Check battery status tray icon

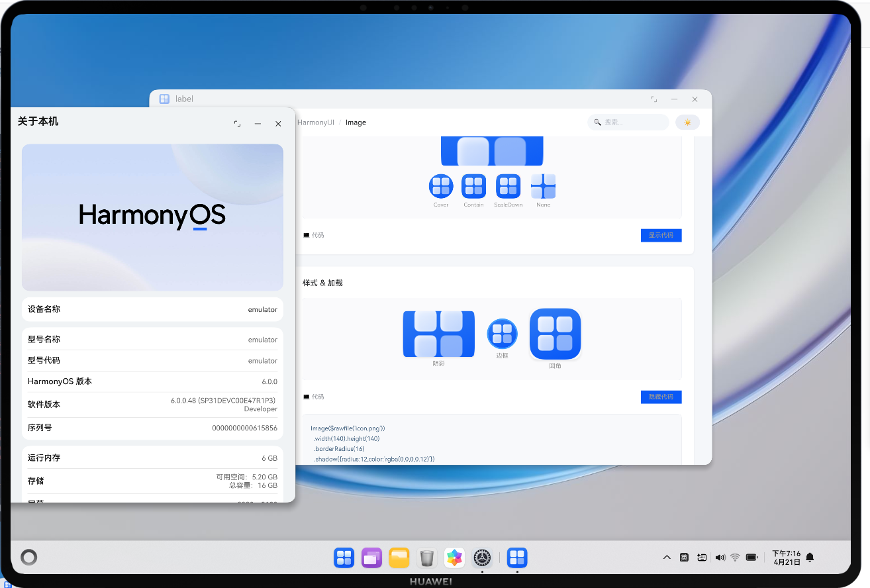751,558
